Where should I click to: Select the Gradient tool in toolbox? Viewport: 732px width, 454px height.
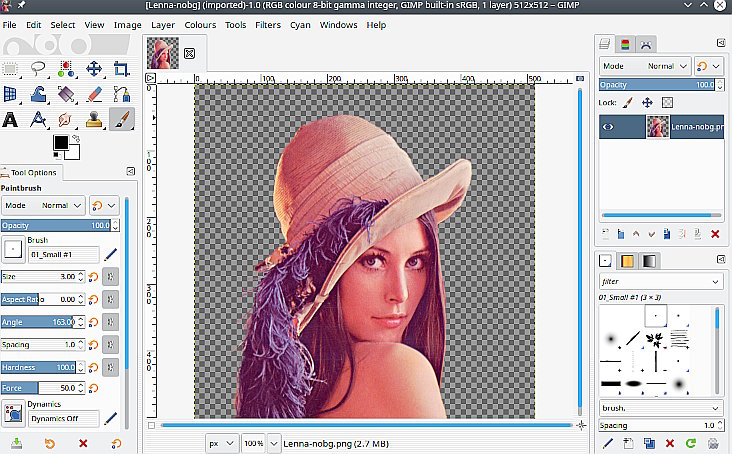point(66,94)
